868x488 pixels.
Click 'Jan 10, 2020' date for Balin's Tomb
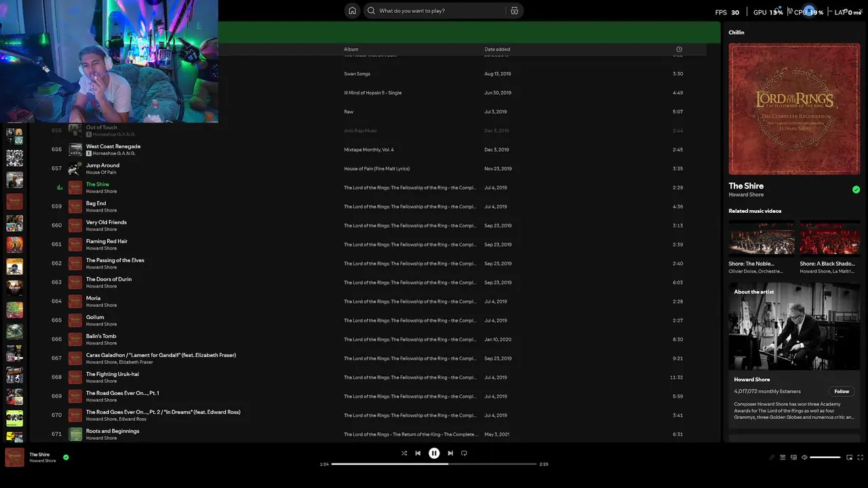click(x=498, y=340)
